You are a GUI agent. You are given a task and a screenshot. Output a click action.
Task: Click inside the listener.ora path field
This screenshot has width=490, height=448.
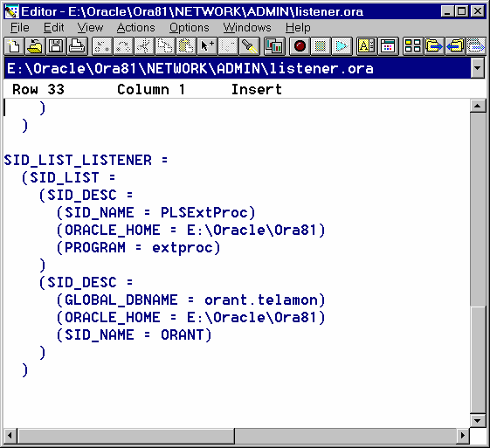[x=238, y=68]
